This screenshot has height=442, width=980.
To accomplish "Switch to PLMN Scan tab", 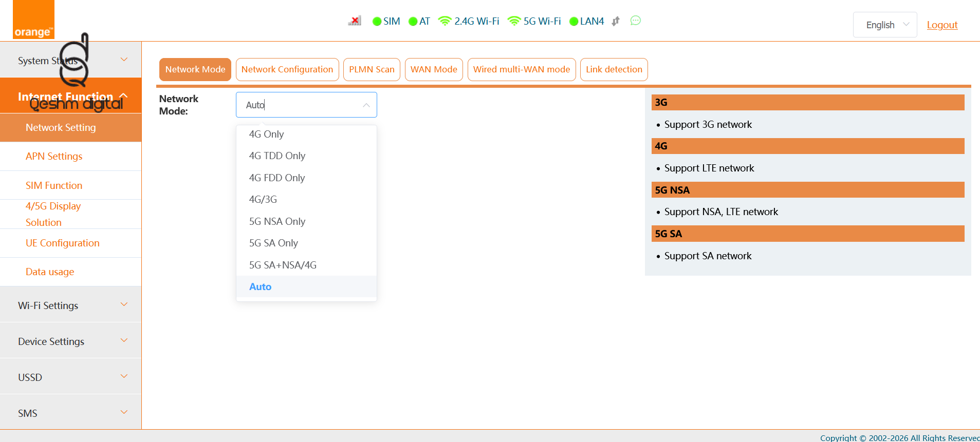I will click(372, 69).
